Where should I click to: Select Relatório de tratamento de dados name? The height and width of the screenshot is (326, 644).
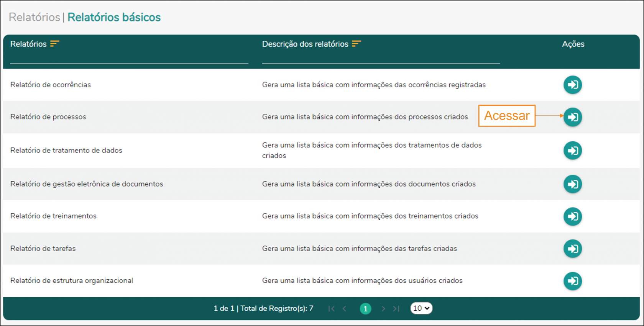click(x=66, y=150)
